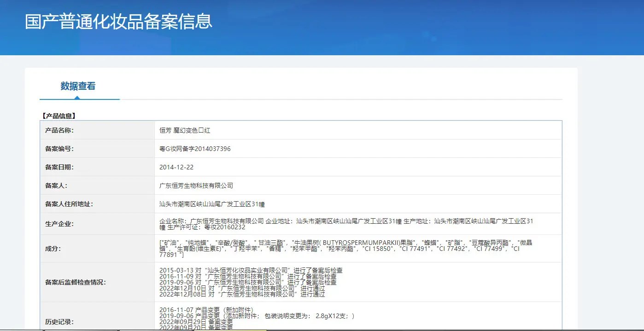The image size is (644, 331).
Task: Click the 2019-09-06 备案后检查 record line
Action: (x=248, y=282)
